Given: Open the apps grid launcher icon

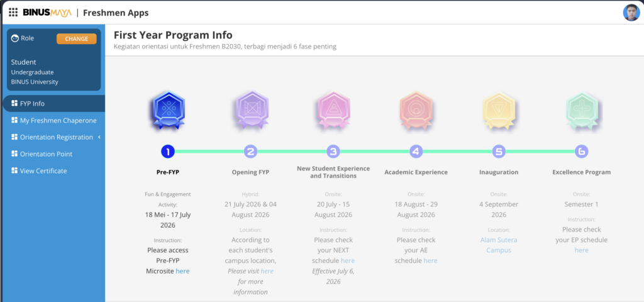Looking at the screenshot, I should (13, 13).
